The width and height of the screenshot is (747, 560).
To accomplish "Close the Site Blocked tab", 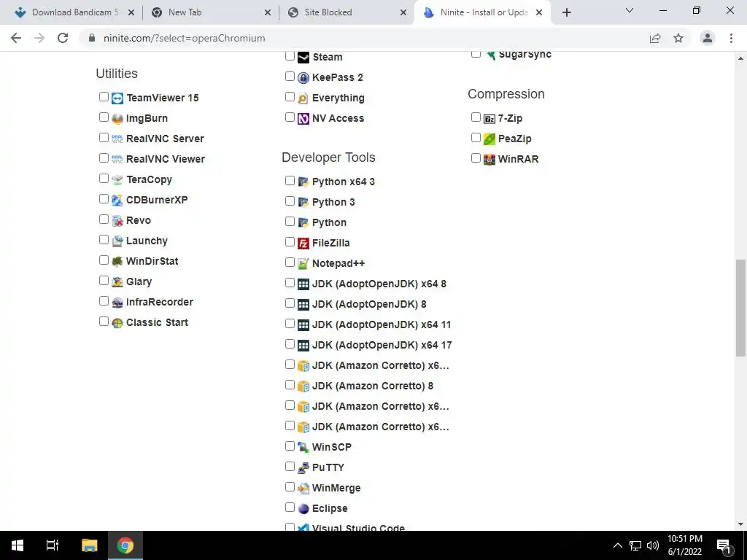I will tap(403, 12).
